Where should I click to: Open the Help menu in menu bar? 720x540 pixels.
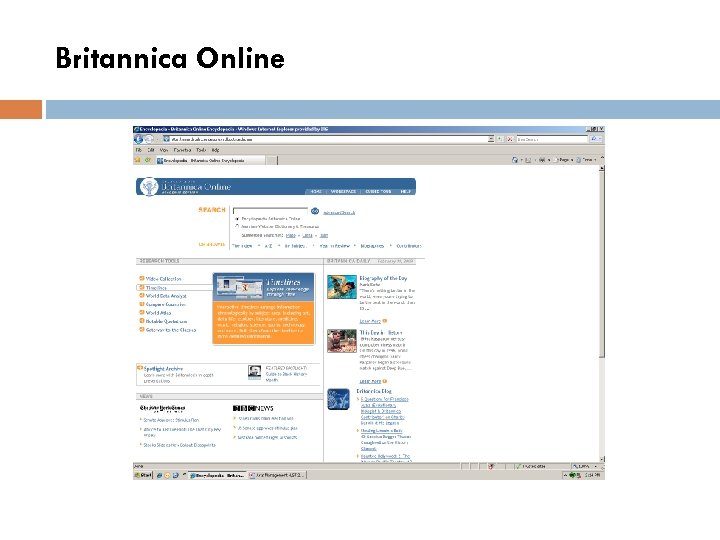(x=215, y=150)
